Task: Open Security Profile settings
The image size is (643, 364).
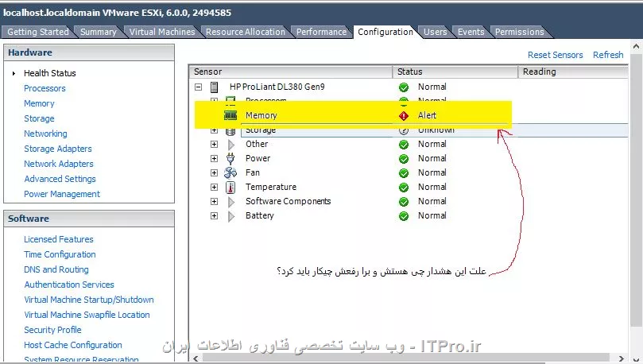Action: [52, 330]
